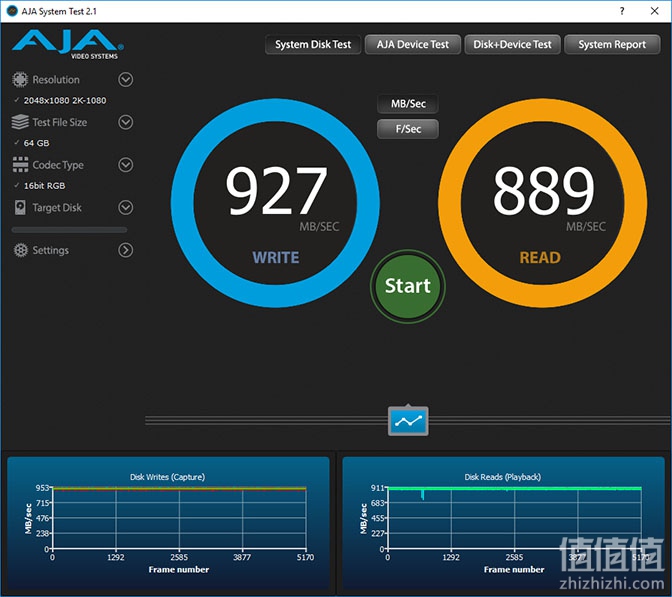
Task: Click the Disk Reads (Playback) graph
Action: pos(504,522)
